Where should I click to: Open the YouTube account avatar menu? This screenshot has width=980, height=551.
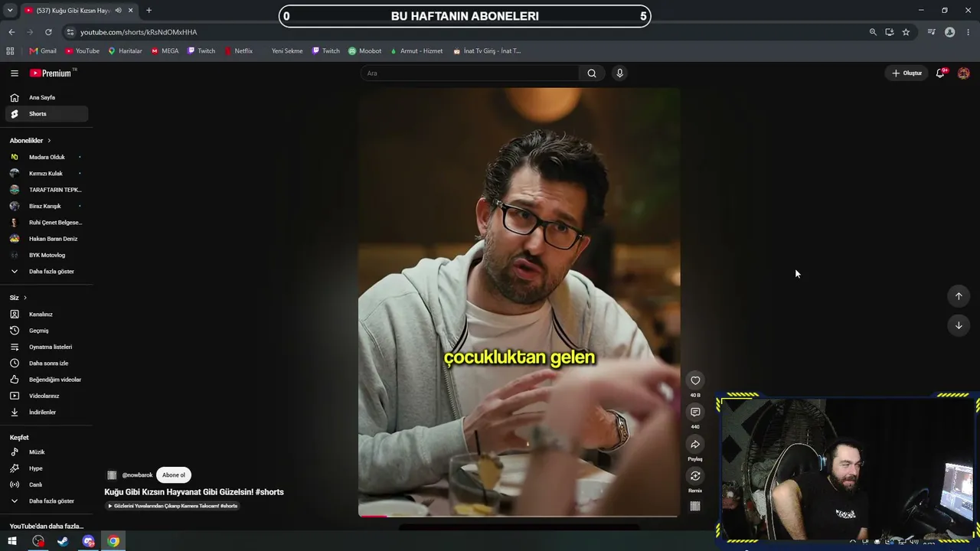click(x=964, y=73)
